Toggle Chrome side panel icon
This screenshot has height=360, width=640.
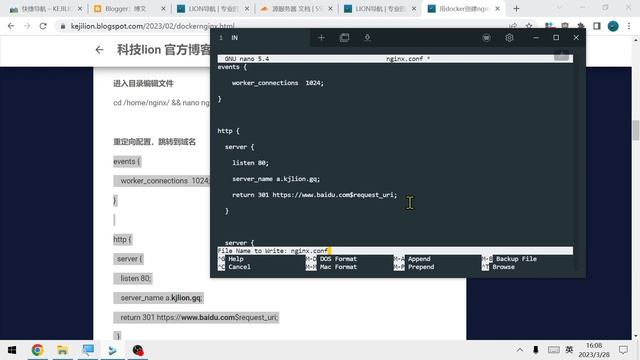point(597,26)
